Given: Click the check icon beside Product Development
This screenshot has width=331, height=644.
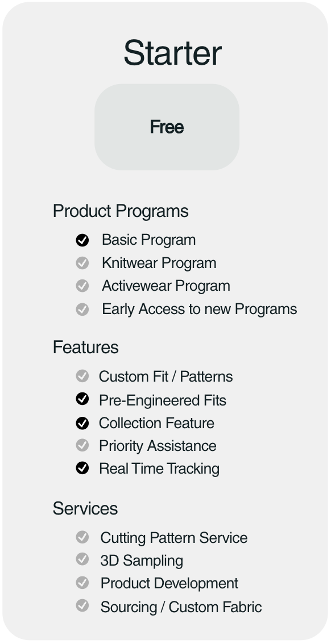Looking at the screenshot, I should pyautogui.click(x=82, y=583).
